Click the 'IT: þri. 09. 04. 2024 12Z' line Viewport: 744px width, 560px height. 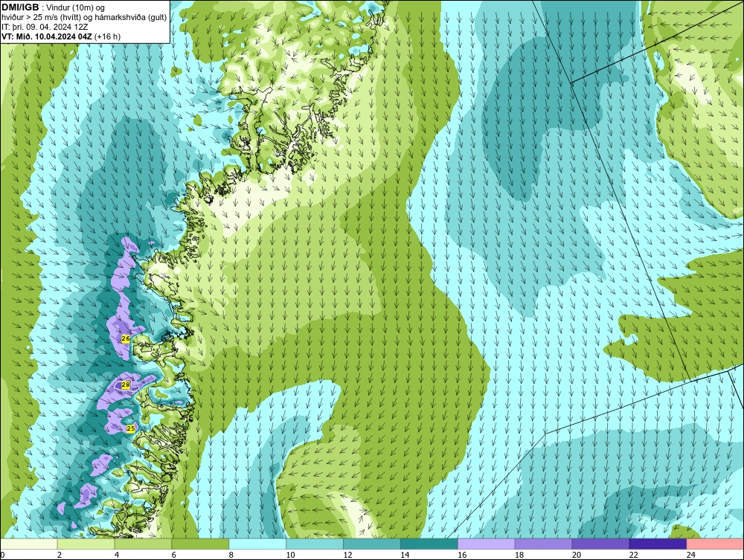tap(45, 27)
